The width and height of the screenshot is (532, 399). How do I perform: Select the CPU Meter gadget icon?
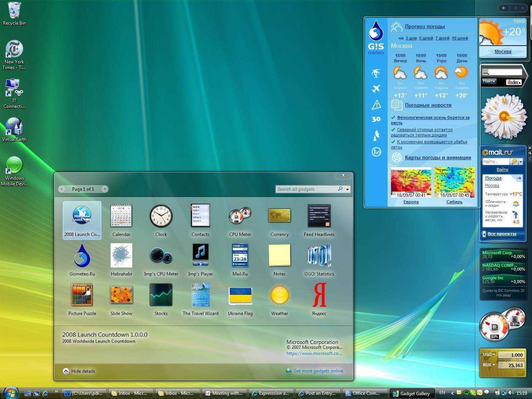pos(240,216)
